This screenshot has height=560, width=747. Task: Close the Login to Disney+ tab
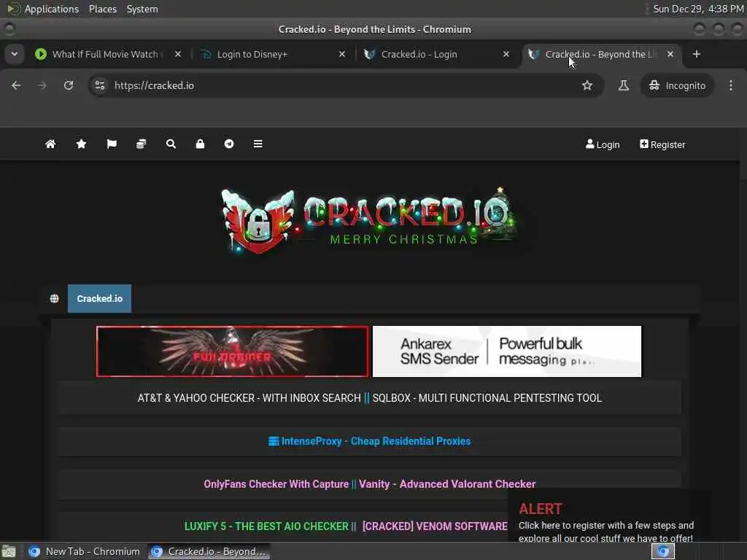tap(342, 54)
